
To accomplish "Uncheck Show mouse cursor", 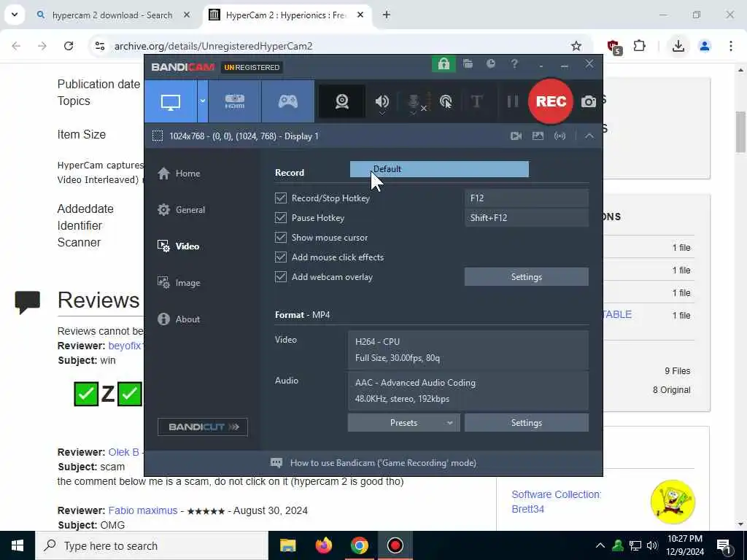I will [x=281, y=237].
